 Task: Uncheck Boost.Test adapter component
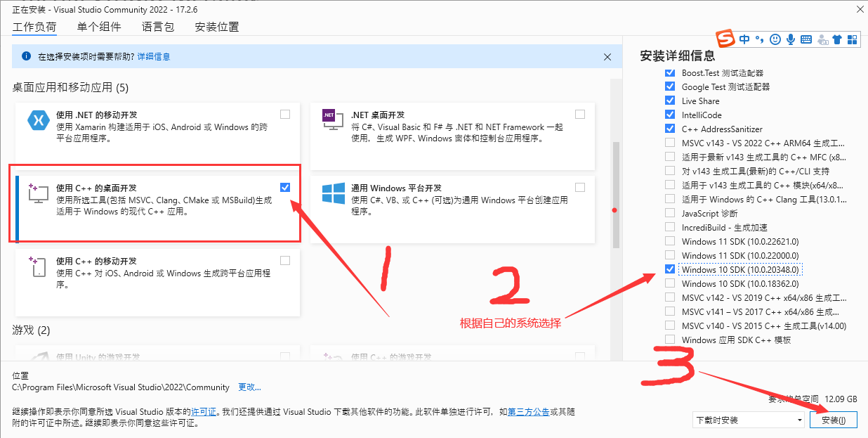tap(669, 73)
